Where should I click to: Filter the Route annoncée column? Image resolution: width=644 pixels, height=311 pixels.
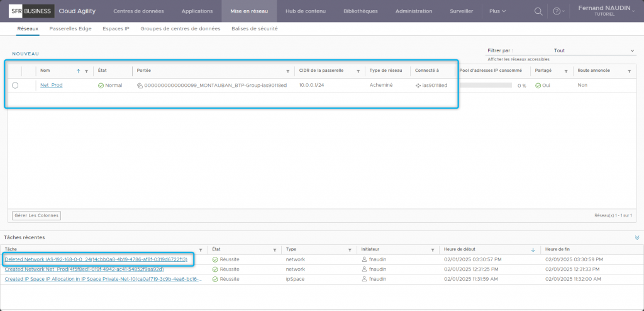pyautogui.click(x=629, y=71)
